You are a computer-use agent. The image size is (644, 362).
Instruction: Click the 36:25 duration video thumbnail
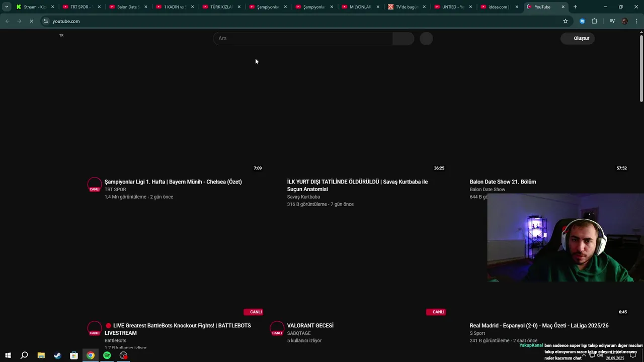tap(358, 123)
